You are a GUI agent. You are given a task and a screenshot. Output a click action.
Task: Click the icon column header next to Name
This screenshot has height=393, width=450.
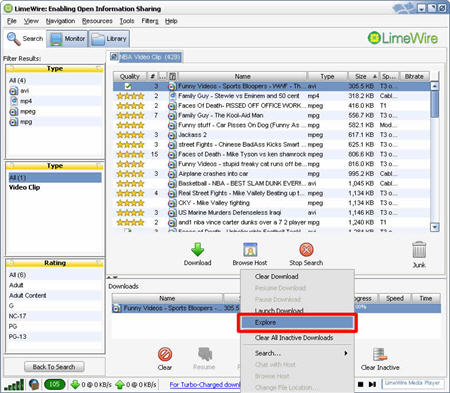172,76
